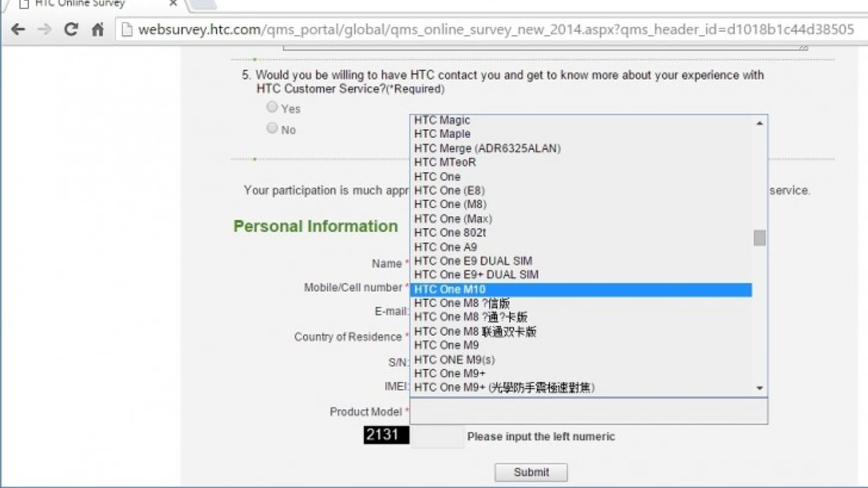Image resolution: width=868 pixels, height=488 pixels.
Task: Close the HTC Online Survey tab
Action: (173, 3)
